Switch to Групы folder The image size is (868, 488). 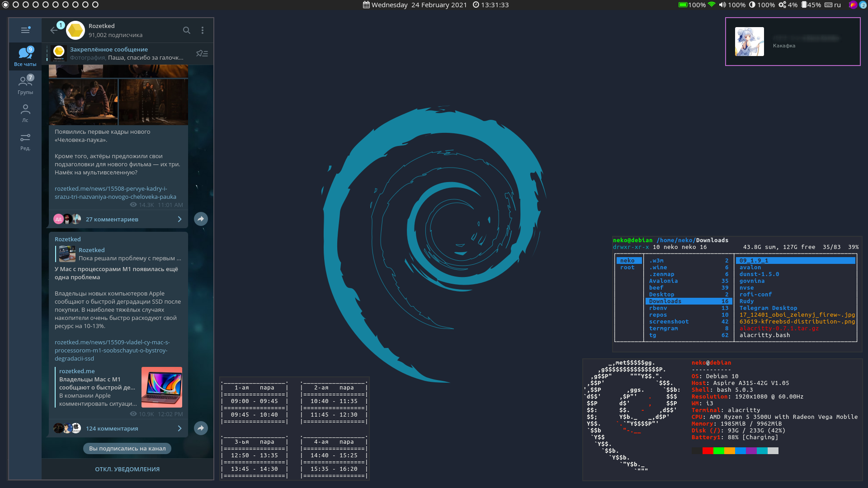[x=25, y=84]
